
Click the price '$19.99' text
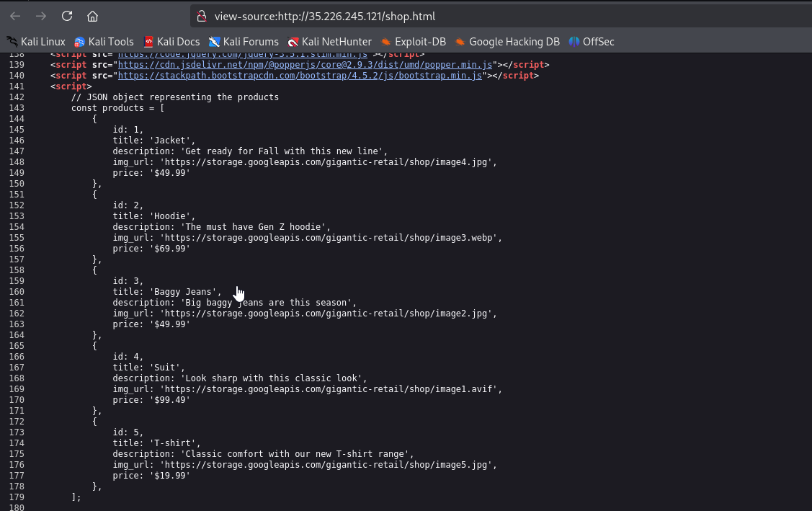(x=170, y=476)
